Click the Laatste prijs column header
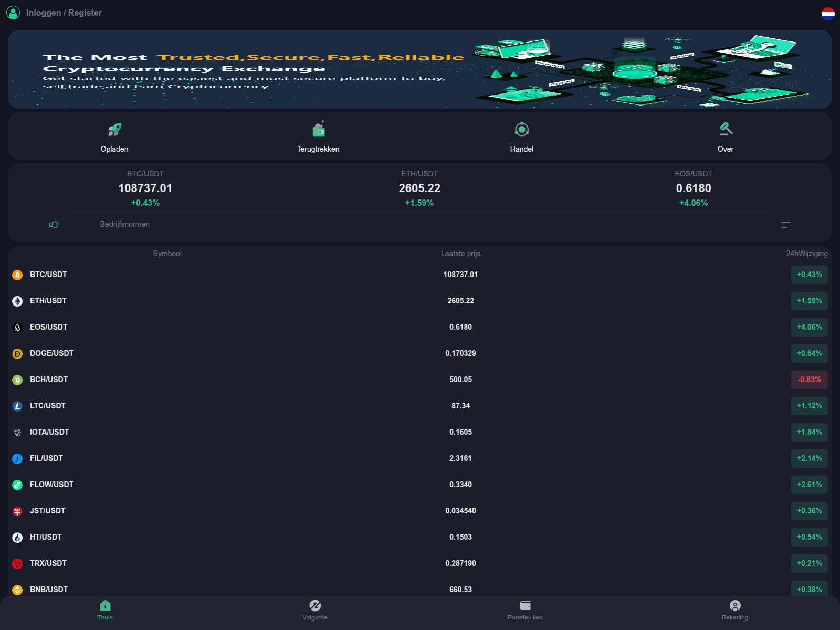840x630 pixels. (461, 254)
